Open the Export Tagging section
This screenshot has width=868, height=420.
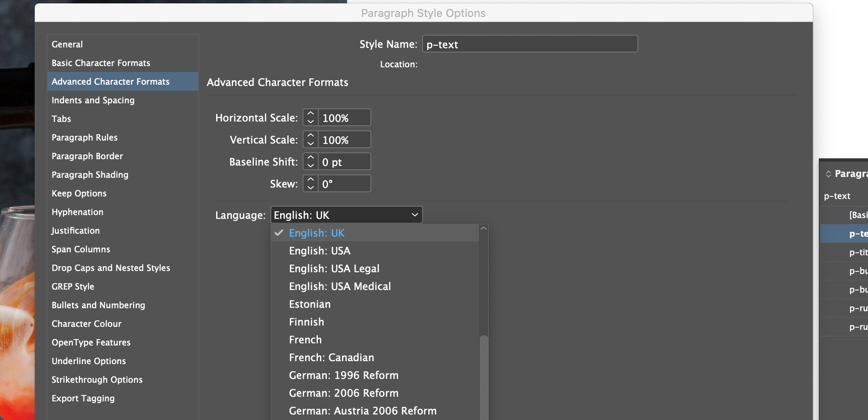(x=83, y=398)
